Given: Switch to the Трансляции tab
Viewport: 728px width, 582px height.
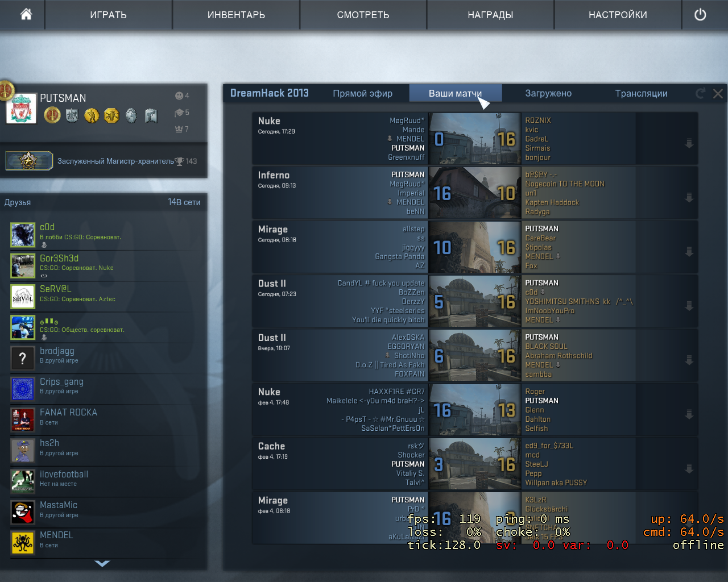Looking at the screenshot, I should point(641,93).
